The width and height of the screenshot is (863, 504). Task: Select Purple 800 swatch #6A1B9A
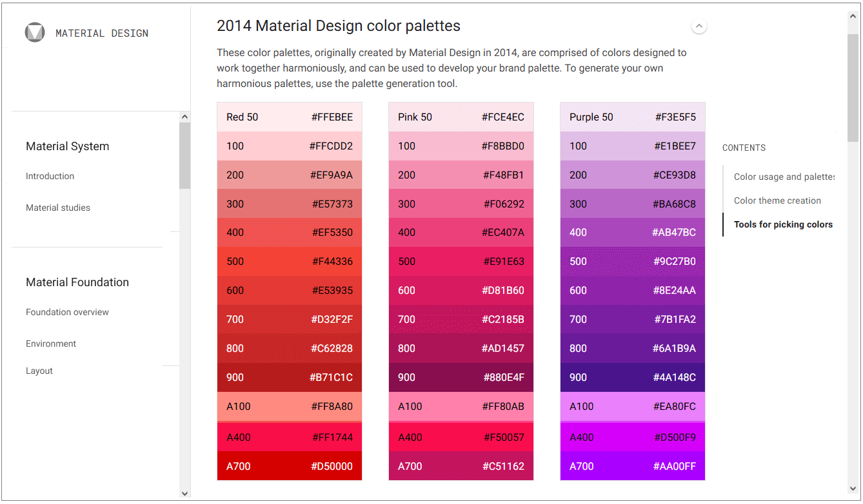coord(633,348)
